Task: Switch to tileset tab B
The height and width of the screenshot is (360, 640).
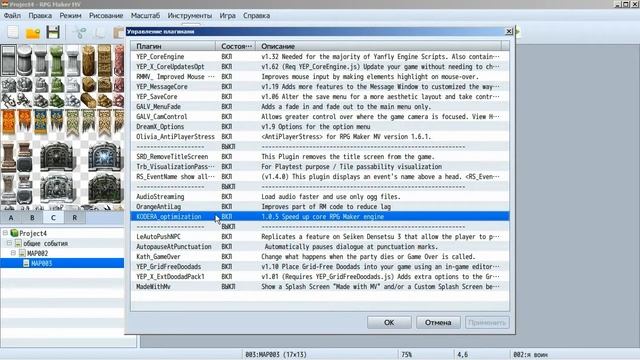Action: coord(32,218)
